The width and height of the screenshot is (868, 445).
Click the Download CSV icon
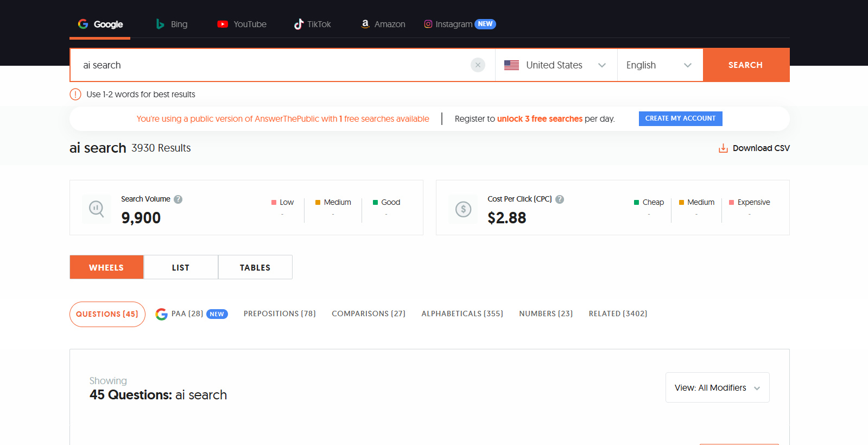tap(723, 148)
